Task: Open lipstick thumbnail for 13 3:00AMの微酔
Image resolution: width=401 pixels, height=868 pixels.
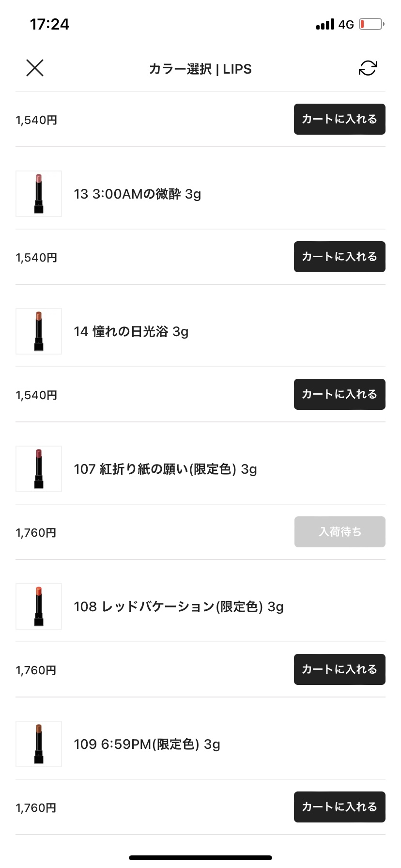Action: click(39, 194)
